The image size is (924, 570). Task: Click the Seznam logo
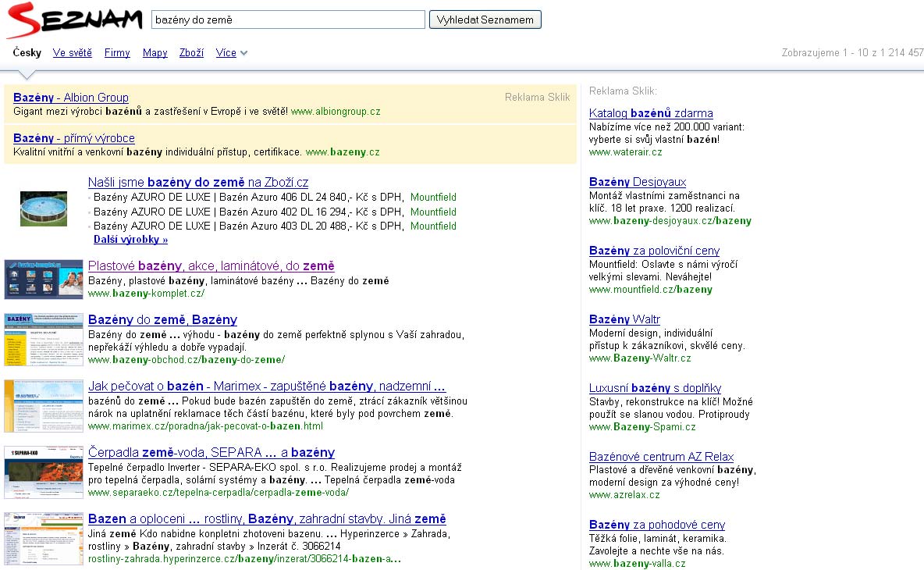tap(74, 20)
